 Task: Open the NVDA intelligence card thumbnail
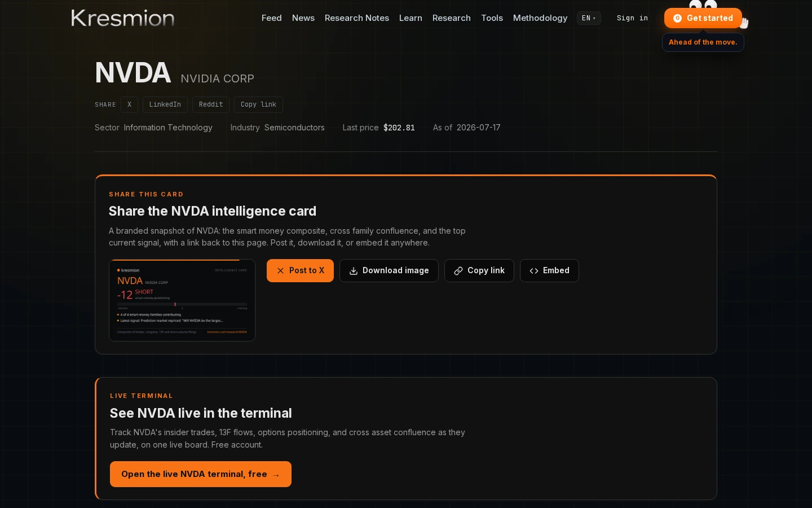coord(182,300)
